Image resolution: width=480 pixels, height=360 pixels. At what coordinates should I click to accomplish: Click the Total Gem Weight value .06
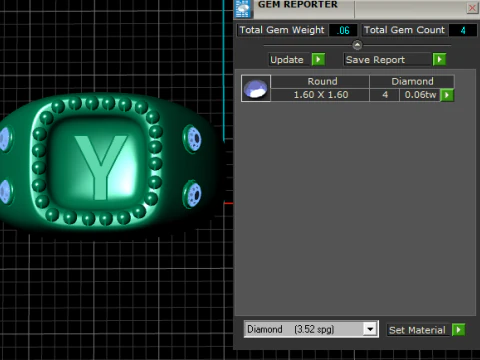tap(343, 30)
